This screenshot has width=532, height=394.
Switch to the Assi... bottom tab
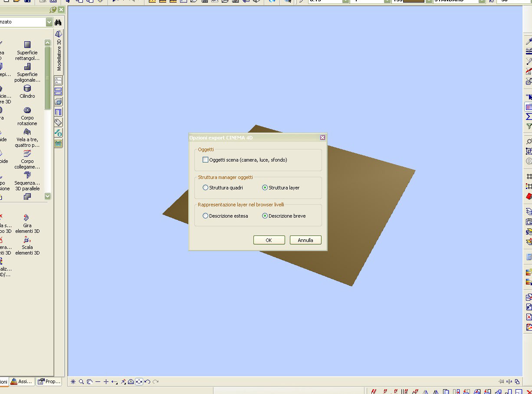[22, 381]
